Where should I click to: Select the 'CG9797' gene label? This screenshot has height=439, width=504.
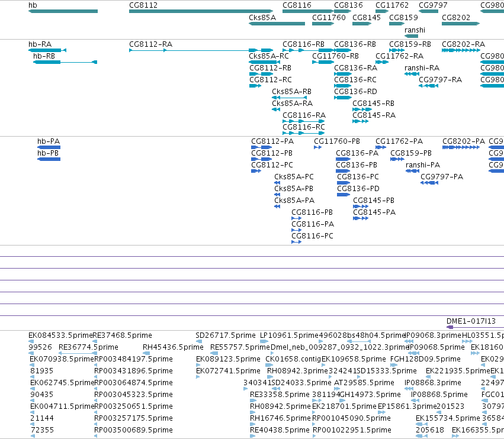(433, 5)
